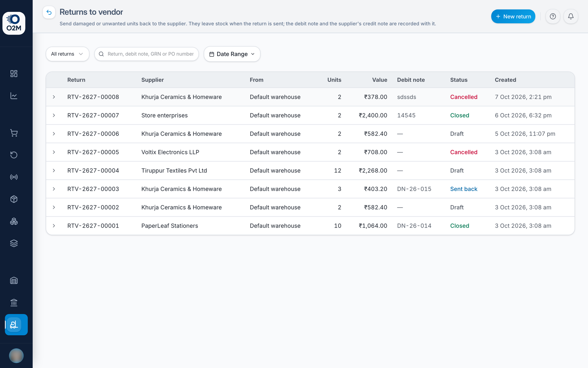588x368 pixels.
Task: Click value ₹2,268.00
Action: click(x=373, y=171)
